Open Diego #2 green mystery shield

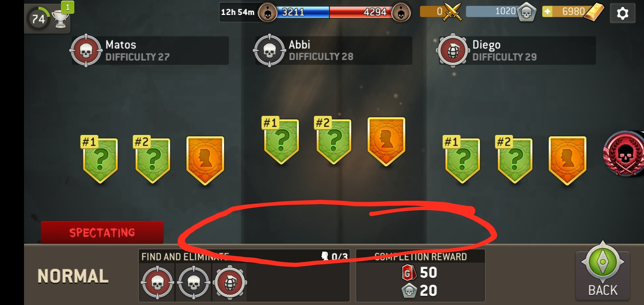click(515, 160)
